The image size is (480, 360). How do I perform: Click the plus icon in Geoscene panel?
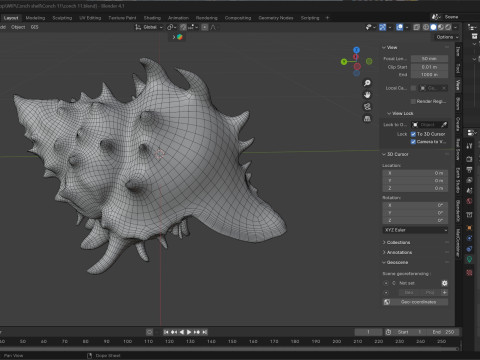(x=444, y=292)
